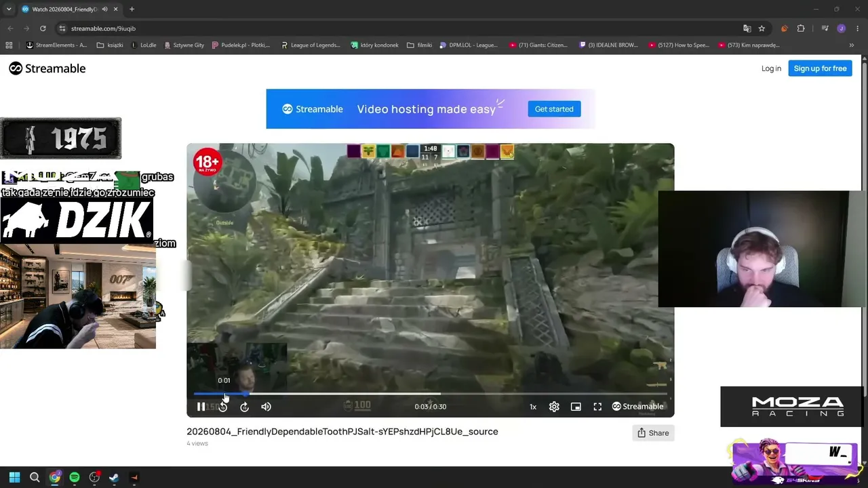The height and width of the screenshot is (488, 868).
Task: Open the tab search dropdown
Action: (9, 9)
